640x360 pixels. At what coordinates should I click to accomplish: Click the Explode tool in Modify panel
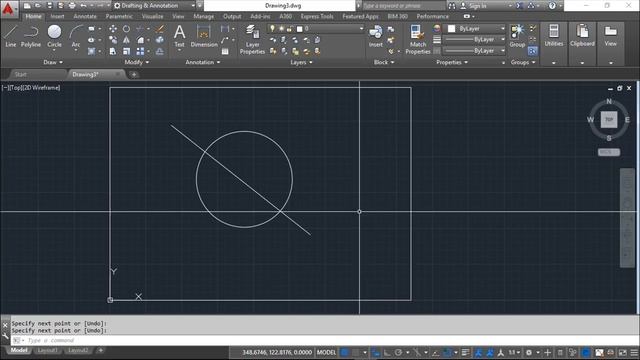(160, 40)
